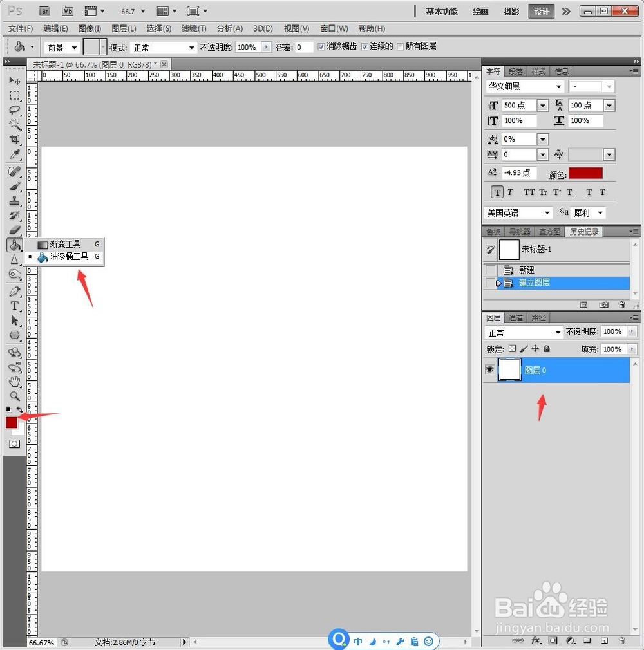The height and width of the screenshot is (650, 644).
Task: Click the red text 颜色 swatch
Action: (x=585, y=173)
